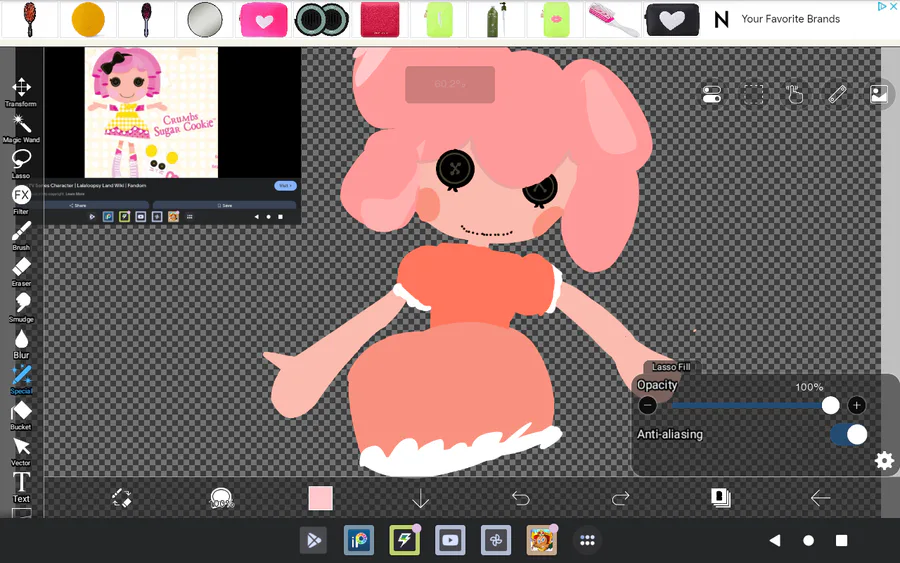Tap the Android recent apps square
This screenshot has height=563, width=900.
click(x=841, y=541)
